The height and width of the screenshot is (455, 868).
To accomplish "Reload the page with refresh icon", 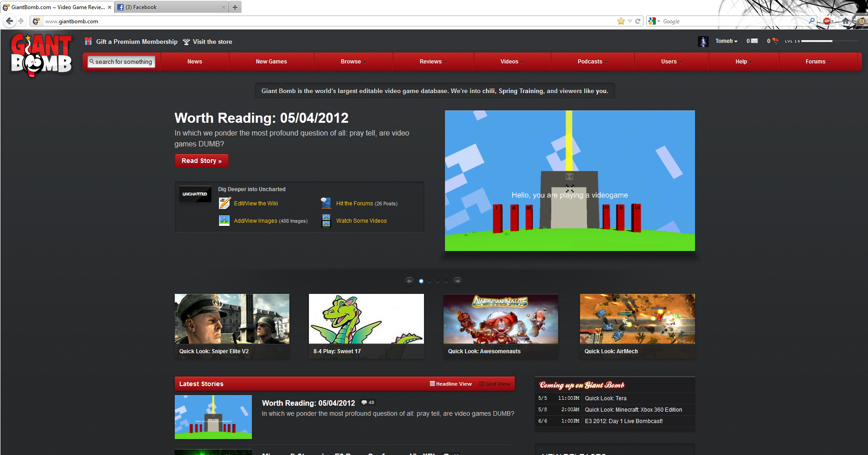I will pyautogui.click(x=638, y=21).
